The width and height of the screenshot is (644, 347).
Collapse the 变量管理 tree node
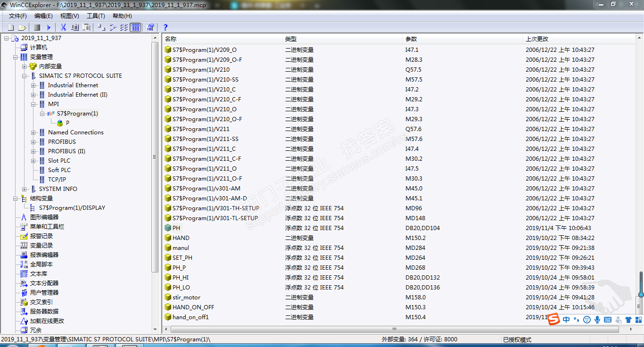pyautogui.click(x=16, y=57)
